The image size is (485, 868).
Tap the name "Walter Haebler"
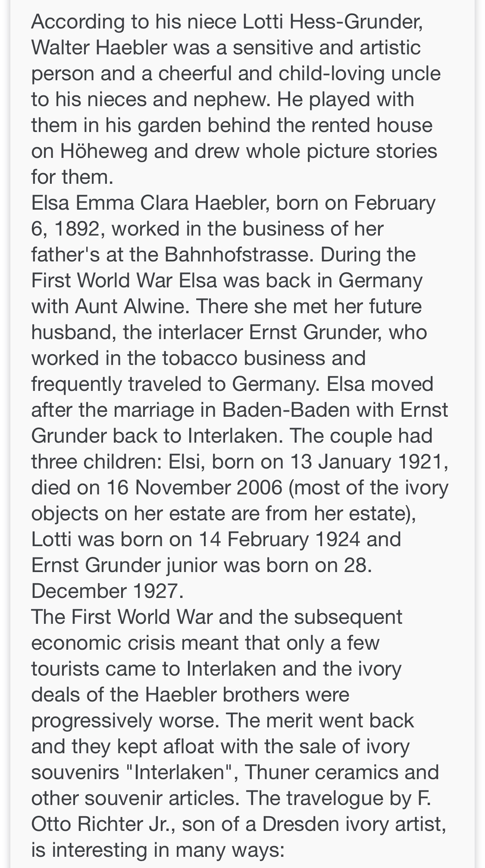click(99, 47)
